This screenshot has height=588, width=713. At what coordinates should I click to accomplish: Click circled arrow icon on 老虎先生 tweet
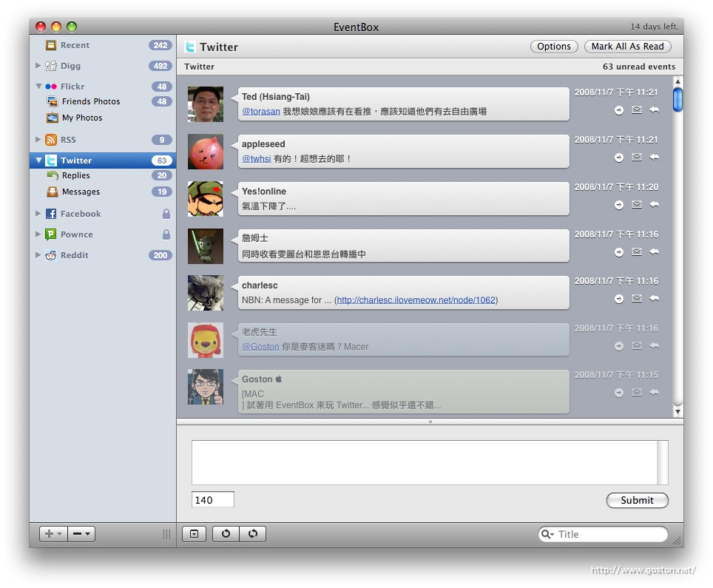[x=619, y=346]
